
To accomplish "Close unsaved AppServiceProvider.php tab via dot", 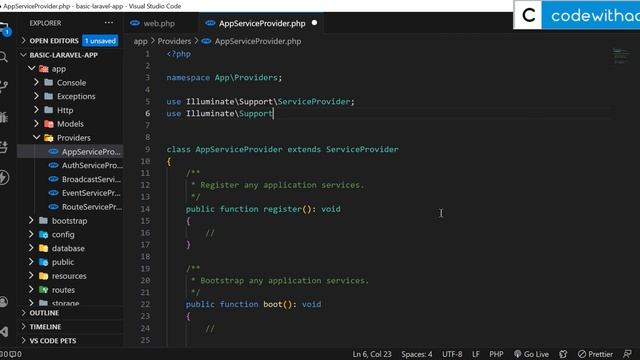I will click(x=314, y=23).
